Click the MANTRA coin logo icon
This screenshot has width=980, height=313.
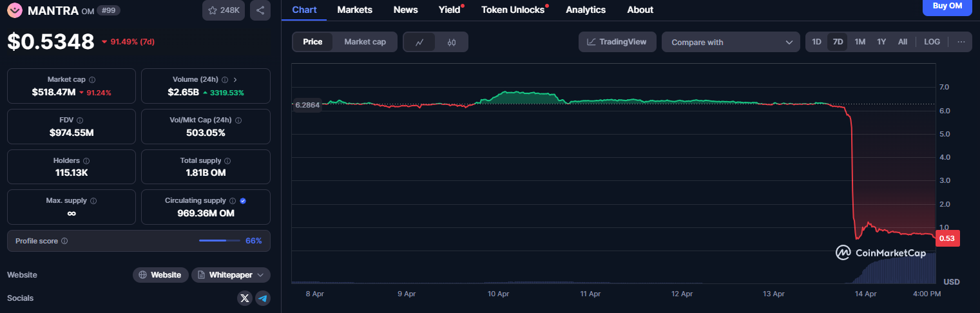click(15, 10)
